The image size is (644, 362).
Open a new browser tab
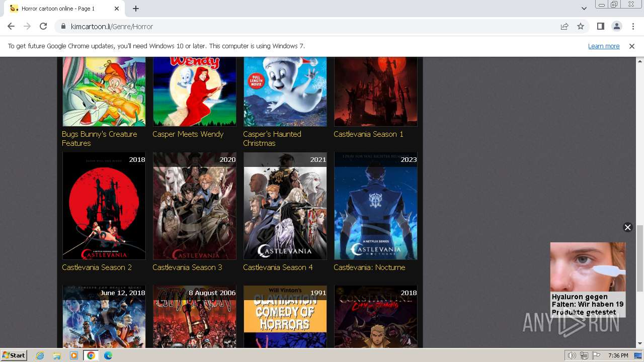point(136,9)
